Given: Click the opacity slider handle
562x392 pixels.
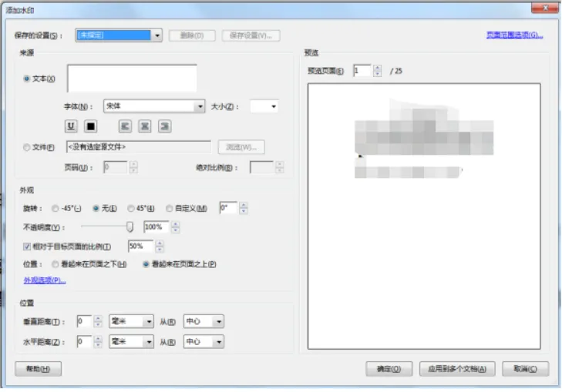Looking at the screenshot, I should click(x=130, y=226).
